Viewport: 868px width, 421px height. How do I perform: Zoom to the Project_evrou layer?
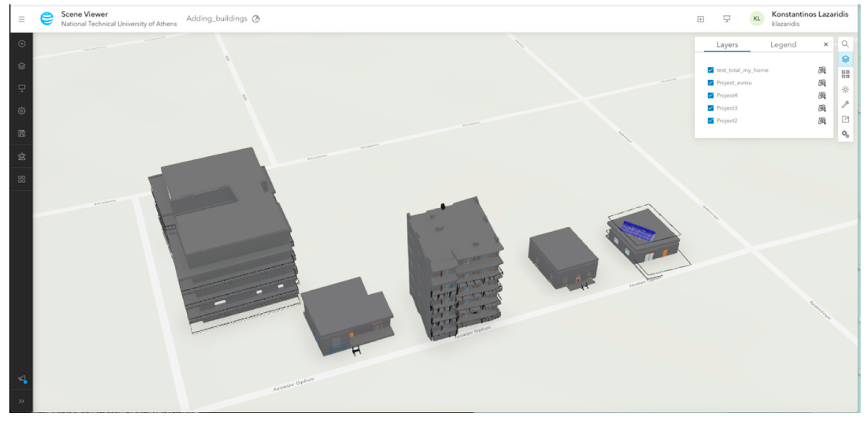point(822,83)
